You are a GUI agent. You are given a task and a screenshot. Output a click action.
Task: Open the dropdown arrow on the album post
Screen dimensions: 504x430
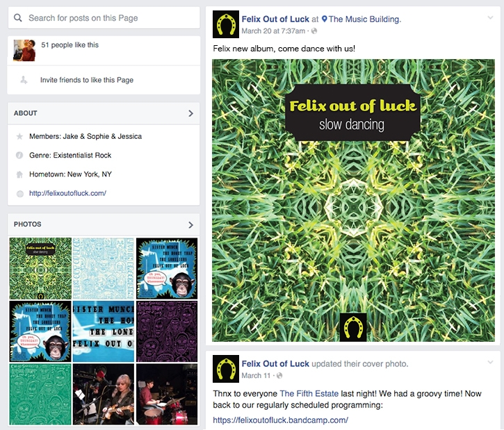pyautogui.click(x=490, y=17)
